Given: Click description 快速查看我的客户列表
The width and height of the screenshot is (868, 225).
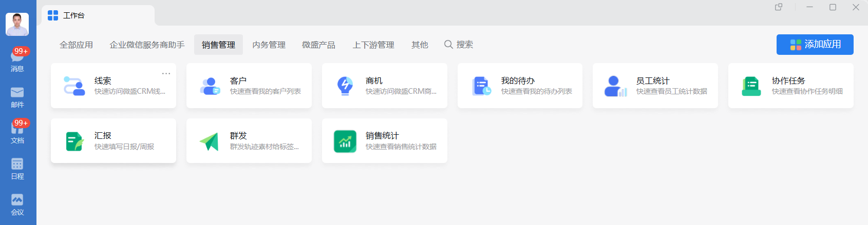Looking at the screenshot, I should [266, 91].
